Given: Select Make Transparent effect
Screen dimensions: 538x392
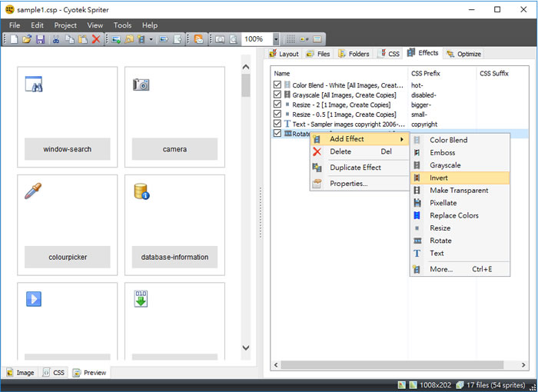Looking at the screenshot, I should click(460, 191).
